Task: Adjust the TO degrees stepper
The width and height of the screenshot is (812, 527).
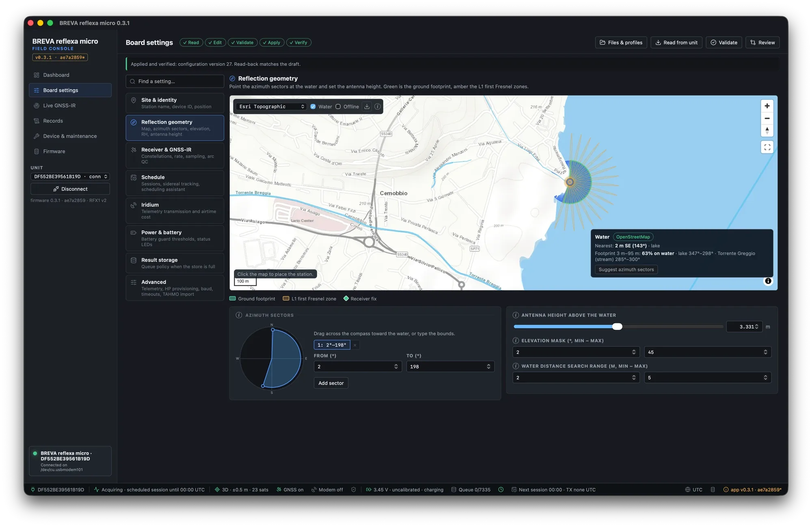Action: [488, 367]
